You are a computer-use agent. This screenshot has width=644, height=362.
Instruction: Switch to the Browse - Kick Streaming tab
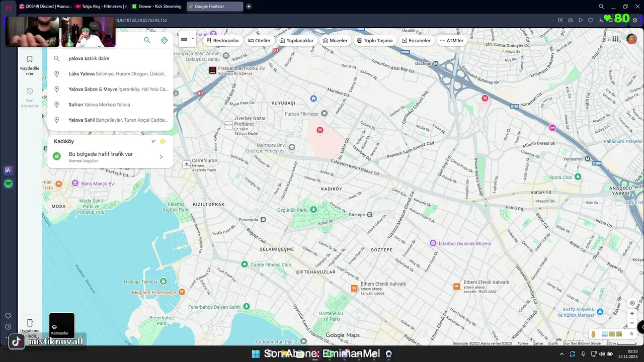click(156, 7)
